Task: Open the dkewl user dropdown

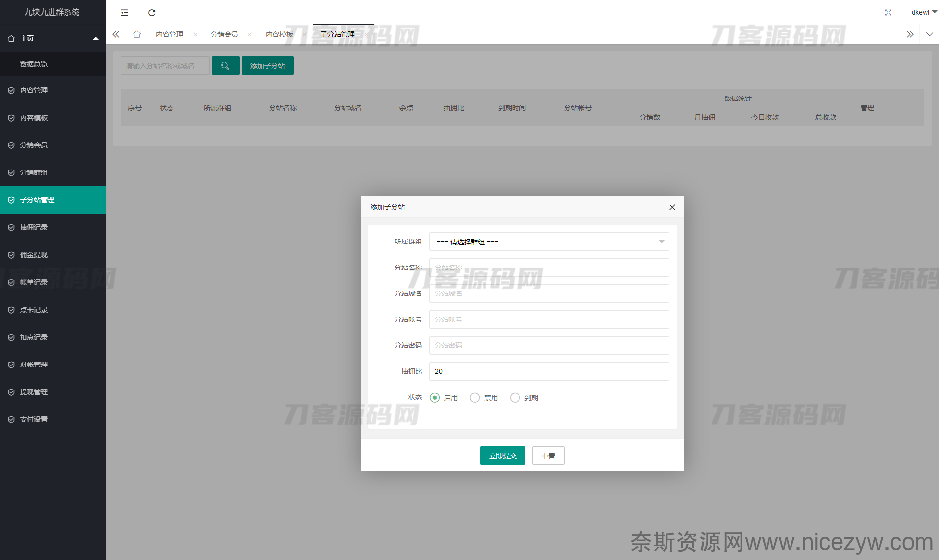Action: [x=924, y=12]
